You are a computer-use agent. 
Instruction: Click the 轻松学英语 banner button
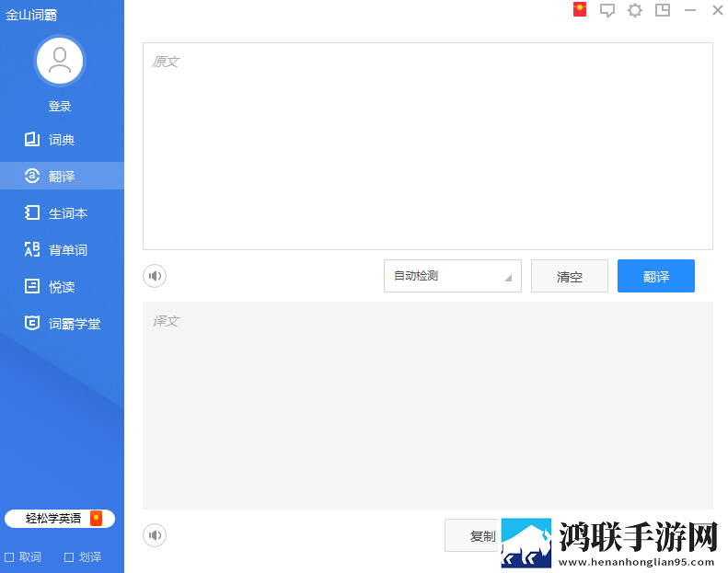tap(60, 518)
